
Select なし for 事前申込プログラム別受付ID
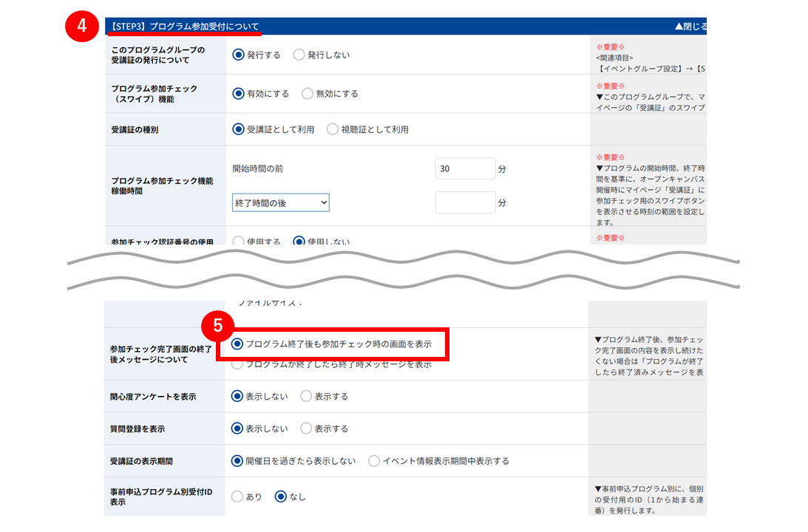[x=281, y=497]
